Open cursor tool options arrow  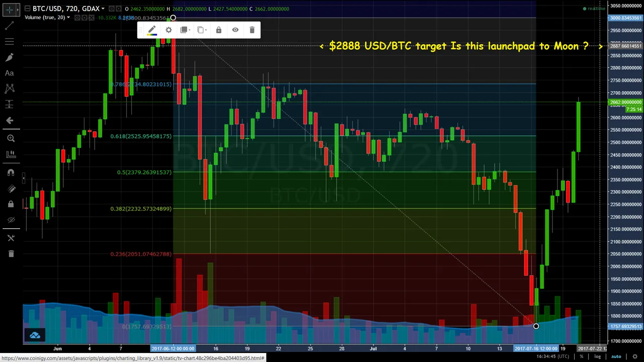pos(18,10)
